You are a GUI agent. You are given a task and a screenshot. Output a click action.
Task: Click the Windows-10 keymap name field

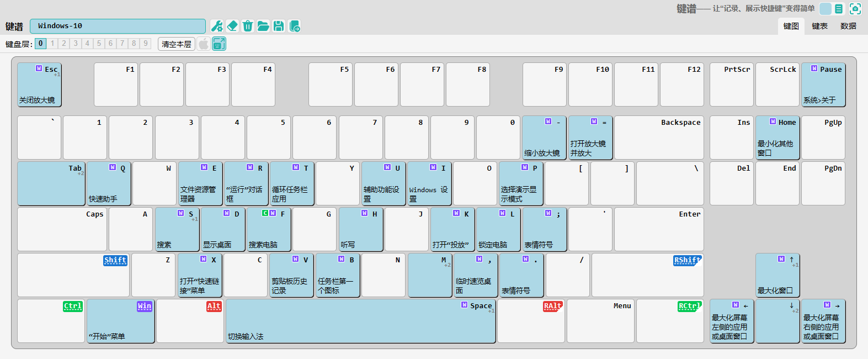click(118, 26)
